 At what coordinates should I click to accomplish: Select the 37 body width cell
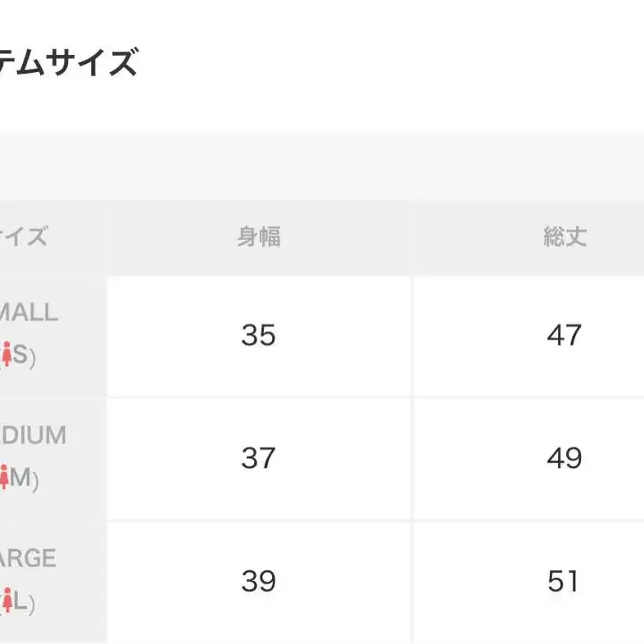[259, 459]
